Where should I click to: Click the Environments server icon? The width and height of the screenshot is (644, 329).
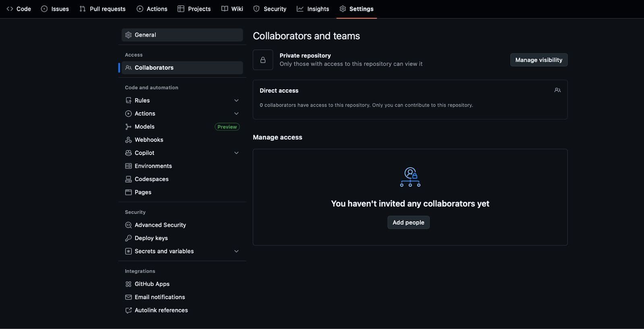pyautogui.click(x=128, y=166)
